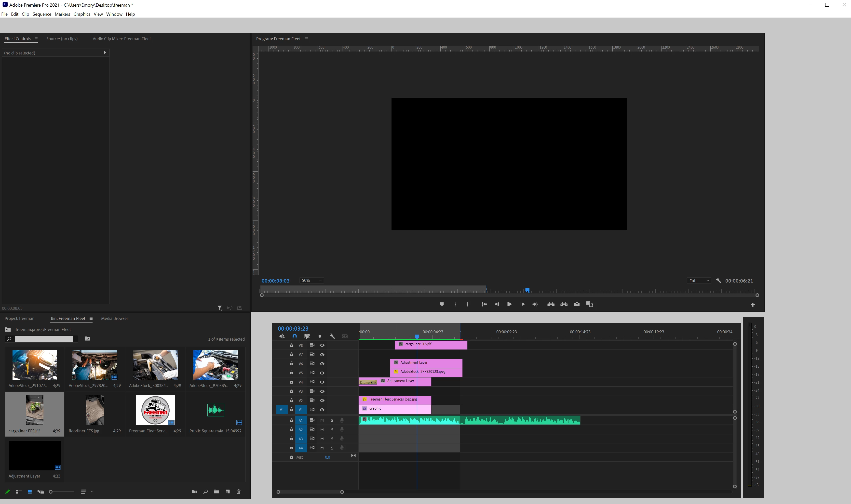This screenshot has width=851, height=504.
Task: Select the Freeman Fleet Services logo thumbnail
Action: [155, 410]
